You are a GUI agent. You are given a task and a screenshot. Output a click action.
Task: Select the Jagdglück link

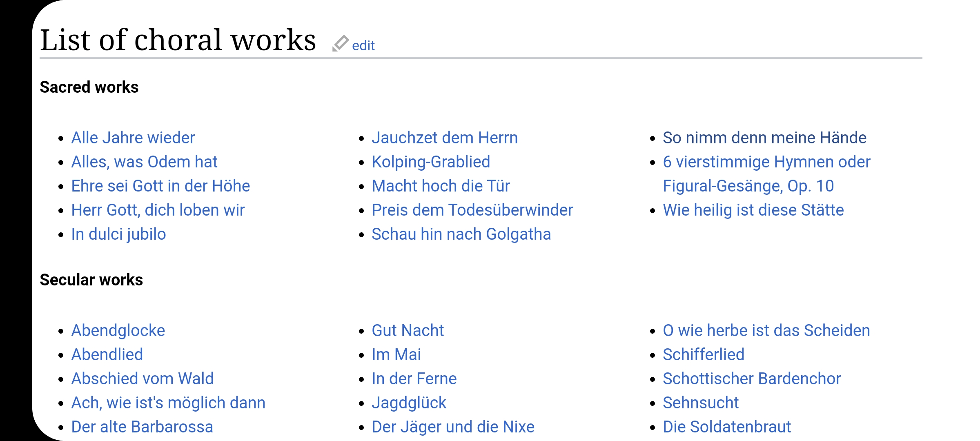[x=409, y=403]
